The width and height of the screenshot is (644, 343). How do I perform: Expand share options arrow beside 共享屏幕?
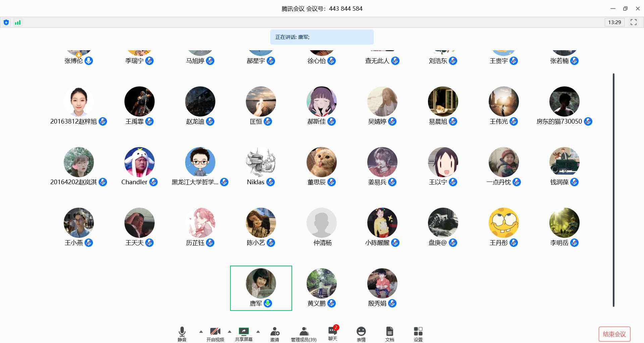[x=258, y=332]
